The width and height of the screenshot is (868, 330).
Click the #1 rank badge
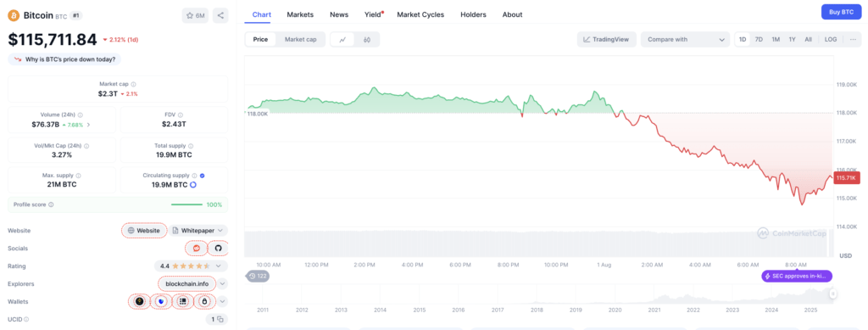75,15
